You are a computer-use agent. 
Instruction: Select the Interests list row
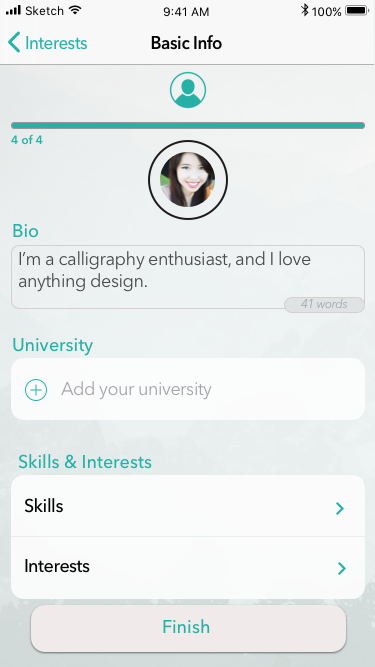(x=188, y=567)
